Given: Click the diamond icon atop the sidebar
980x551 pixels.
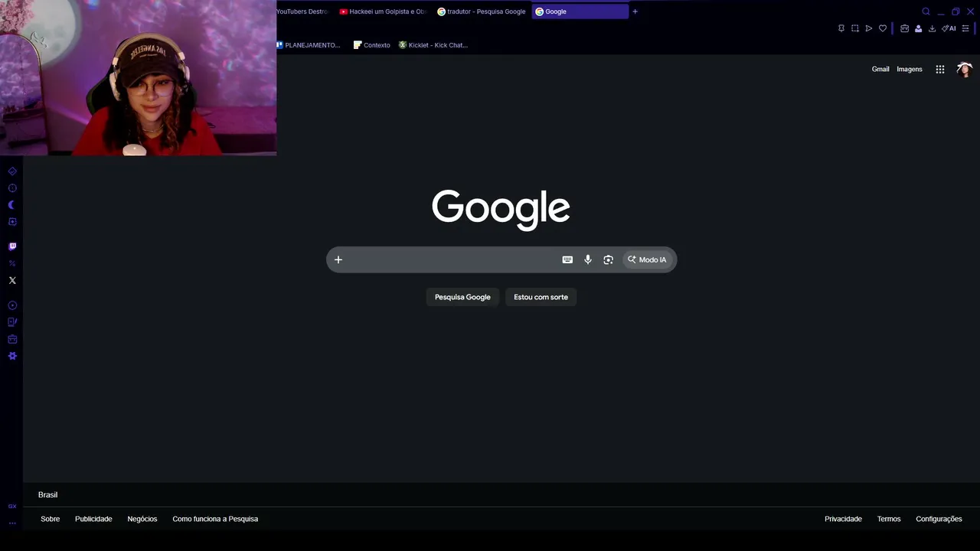Looking at the screenshot, I should pos(12,171).
